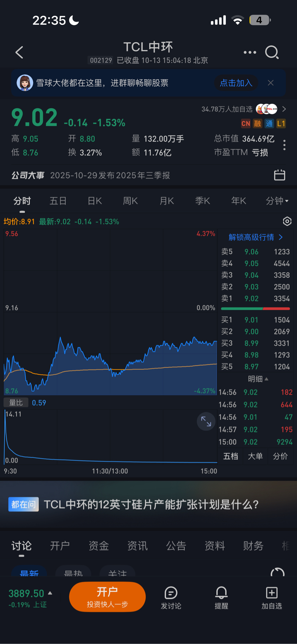Open chart settings hexagon icon
Image resolution: width=297 pixels, height=644 pixels.
287,221
